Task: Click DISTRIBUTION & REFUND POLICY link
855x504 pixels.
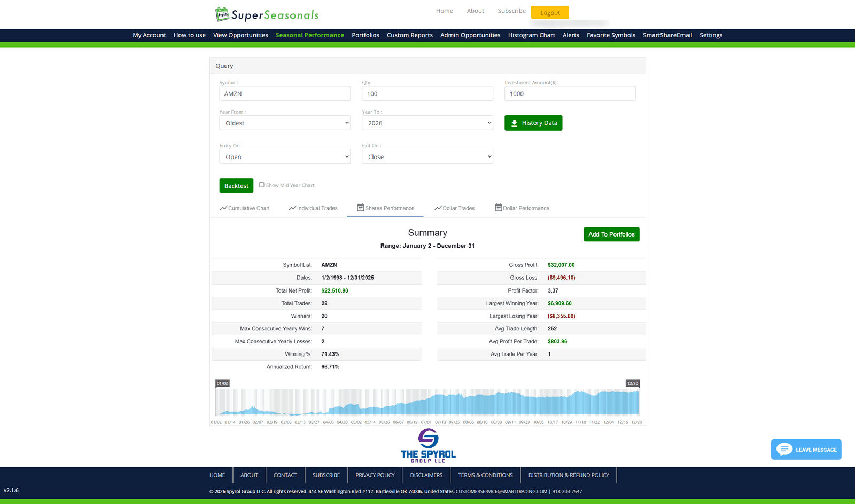Action: coord(569,475)
